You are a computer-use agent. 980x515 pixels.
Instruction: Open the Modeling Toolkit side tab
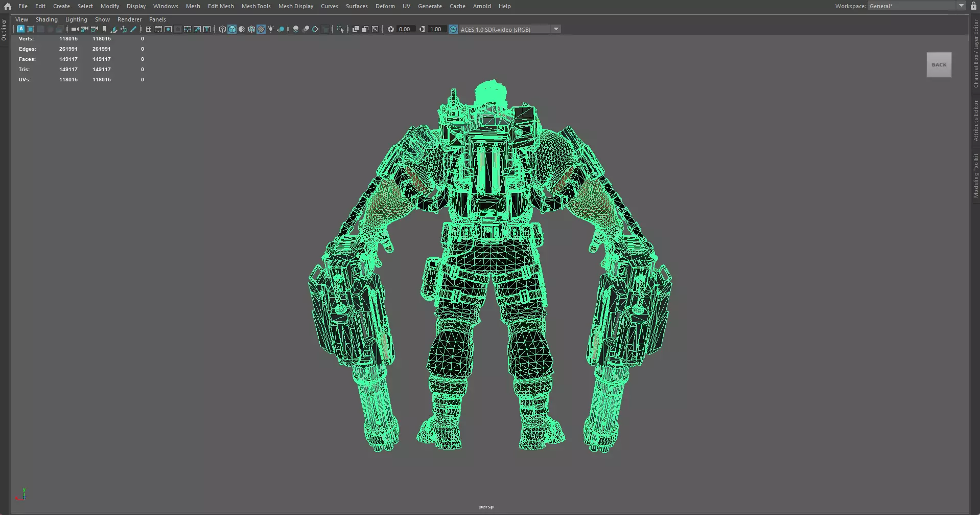[975, 175]
